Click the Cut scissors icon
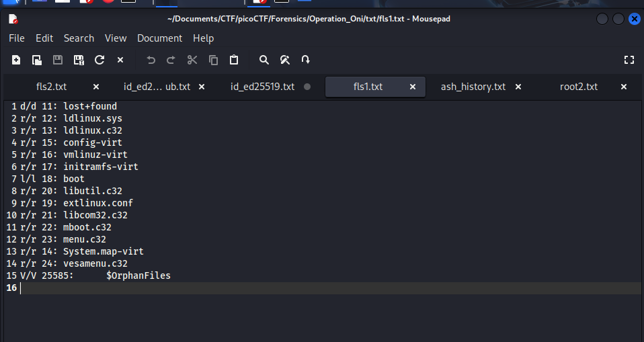The image size is (644, 342). pos(192,60)
